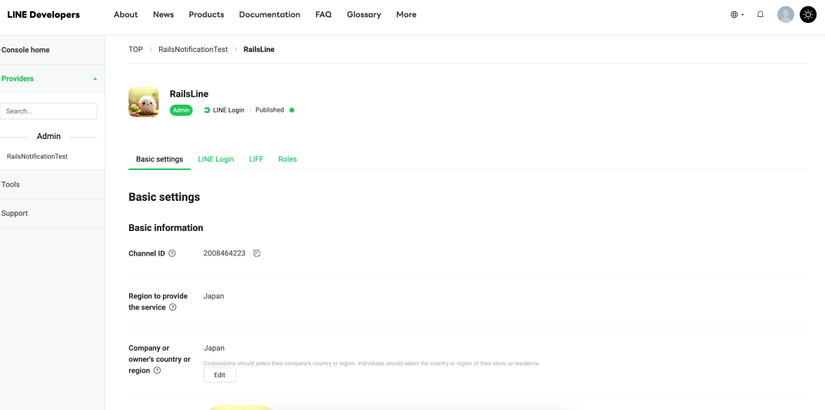Open the More menu

(406, 15)
